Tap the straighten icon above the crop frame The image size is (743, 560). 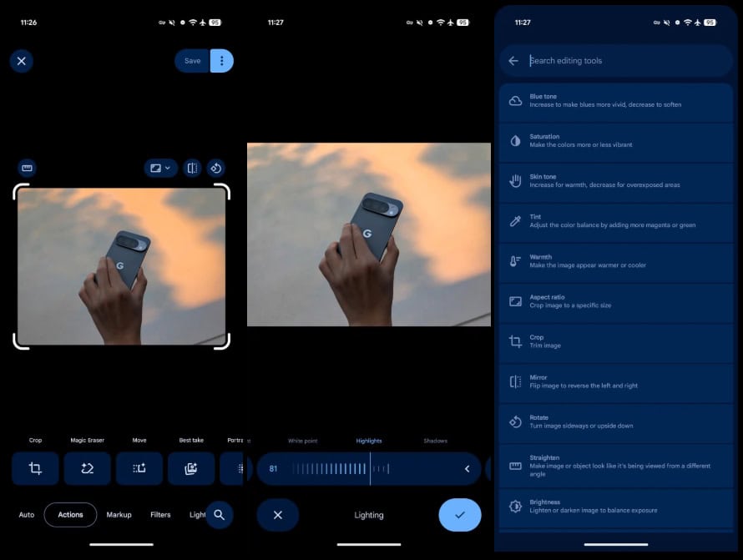point(27,168)
